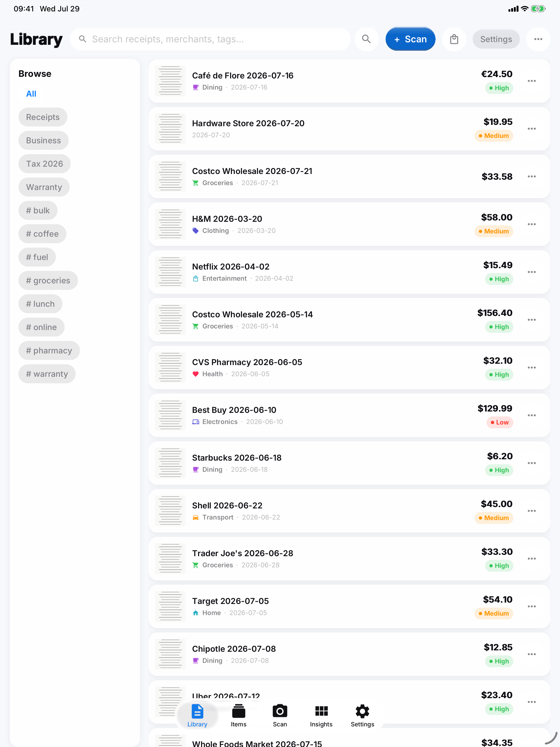Filter by # warranty tag
Viewport: 560px width, 747px height.
pyautogui.click(x=47, y=373)
